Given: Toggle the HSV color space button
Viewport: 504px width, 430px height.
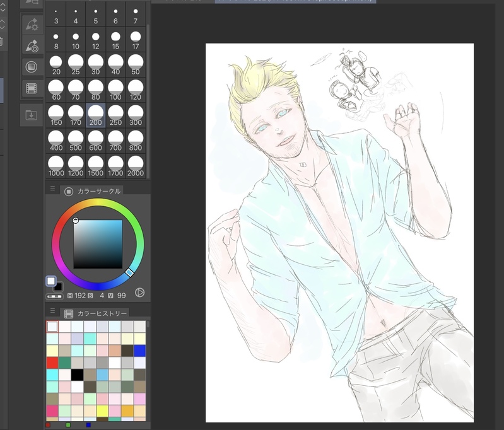Looking at the screenshot, I should [x=139, y=293].
